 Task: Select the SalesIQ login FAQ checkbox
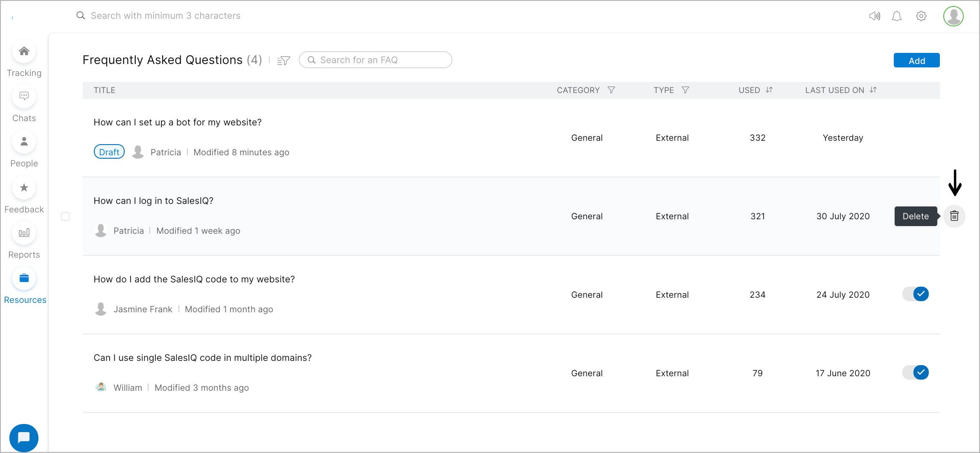(x=65, y=216)
